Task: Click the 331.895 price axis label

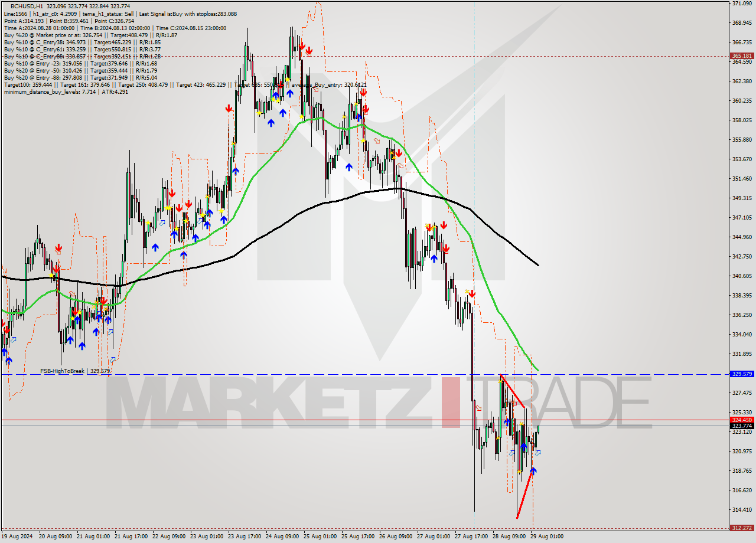Action: 741,354
